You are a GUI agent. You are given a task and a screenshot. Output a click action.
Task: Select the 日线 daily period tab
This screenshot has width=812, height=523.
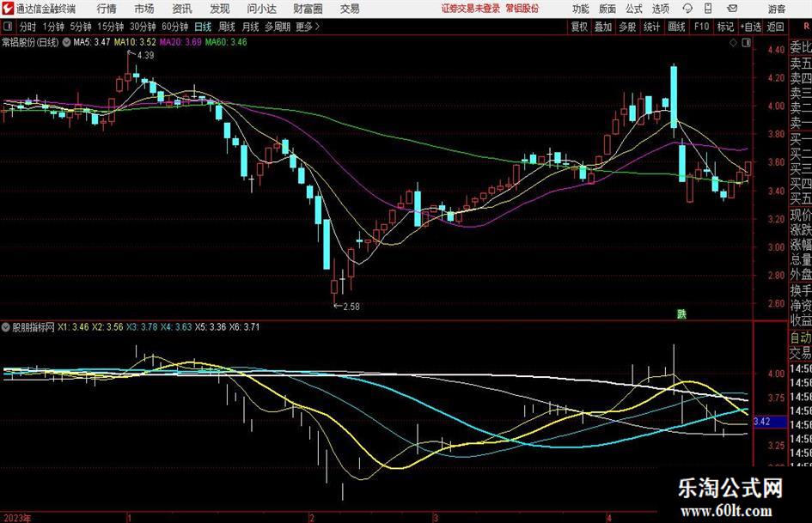point(203,27)
